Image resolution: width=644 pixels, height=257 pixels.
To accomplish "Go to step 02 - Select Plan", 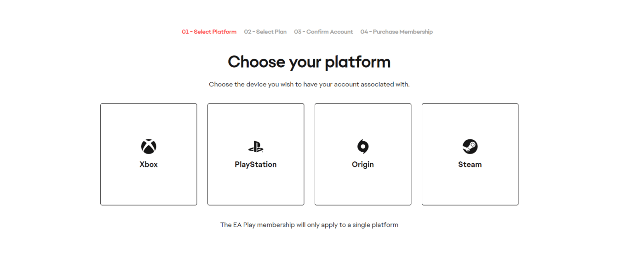I will pos(265,32).
